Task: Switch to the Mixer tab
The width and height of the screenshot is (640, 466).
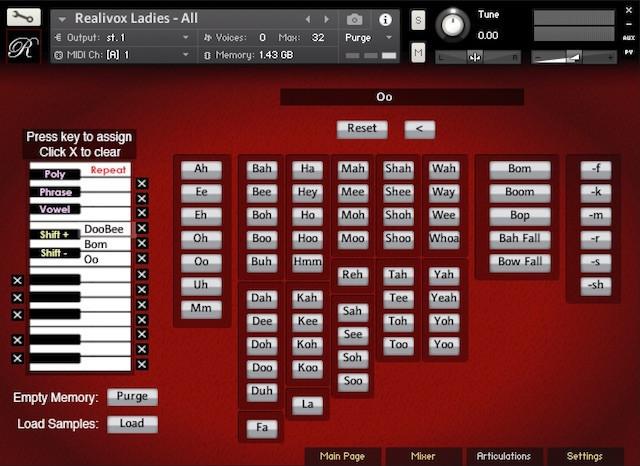Action: [x=423, y=456]
